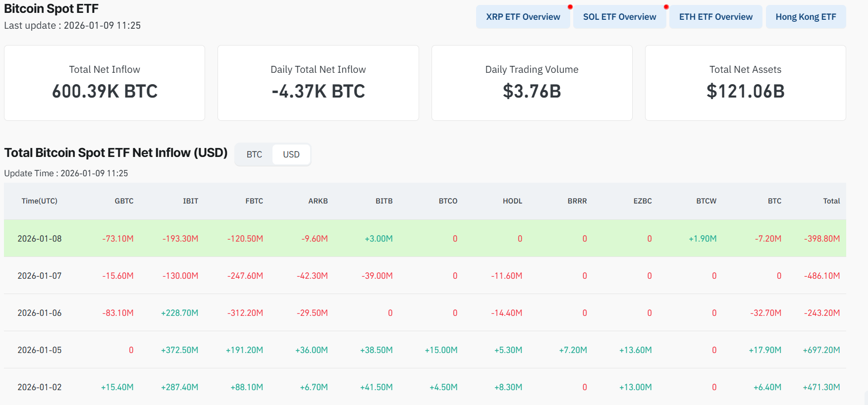868x405 pixels.
Task: Click the Total Net Inflow card
Action: pyautogui.click(x=105, y=83)
